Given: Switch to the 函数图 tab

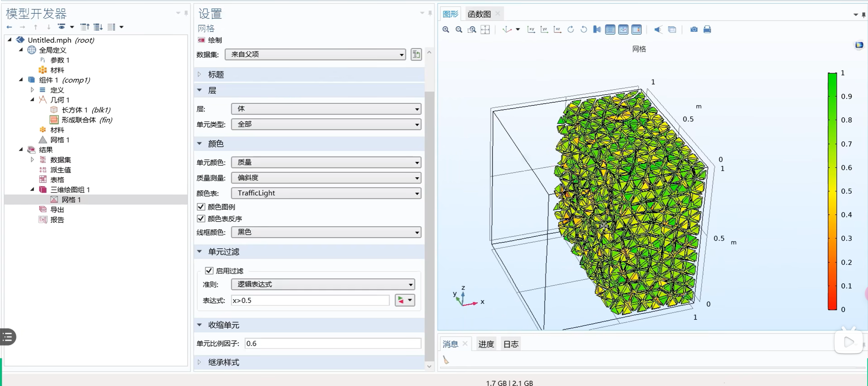Looking at the screenshot, I should (x=479, y=14).
